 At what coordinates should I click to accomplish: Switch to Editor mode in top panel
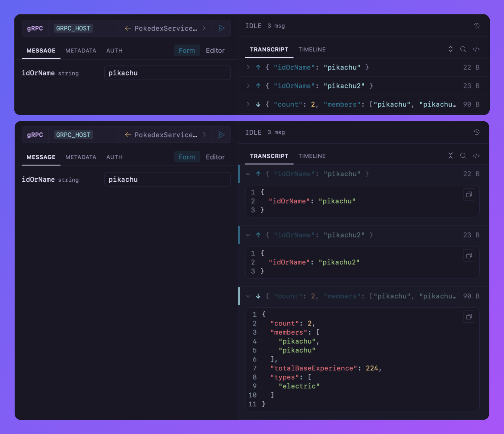pyautogui.click(x=215, y=50)
